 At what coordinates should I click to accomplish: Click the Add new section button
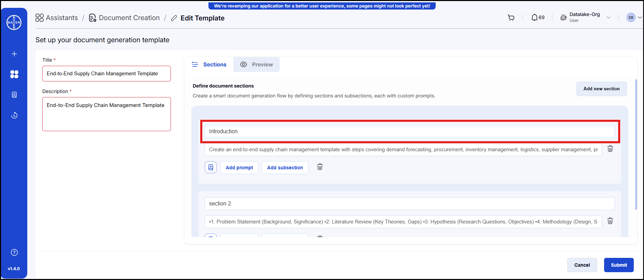pos(601,89)
